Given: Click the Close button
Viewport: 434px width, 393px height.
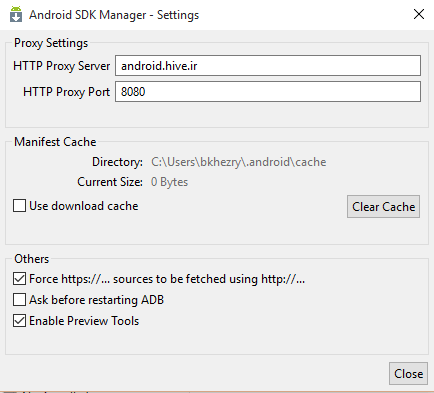Looking at the screenshot, I should point(408,374).
